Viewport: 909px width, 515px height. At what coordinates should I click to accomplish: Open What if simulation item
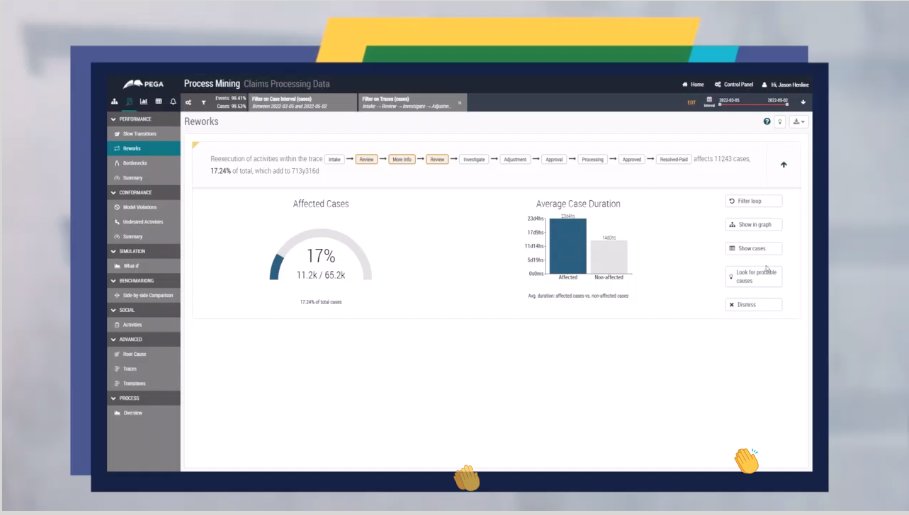tap(144, 266)
